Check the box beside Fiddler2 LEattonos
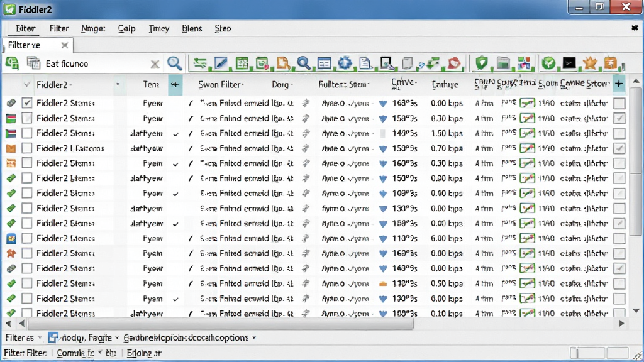 [x=26, y=148]
